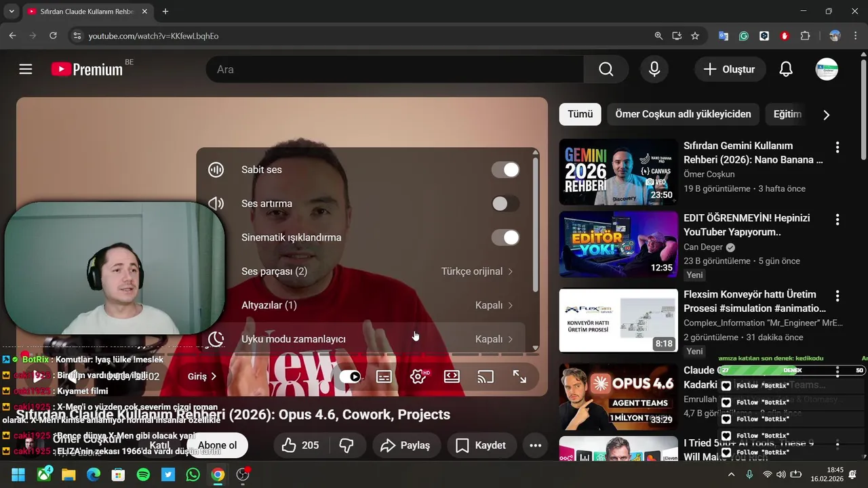The width and height of the screenshot is (868, 488).
Task: Open options menu for EDIT ÖĞRENMEYİN video
Action: click(x=837, y=220)
